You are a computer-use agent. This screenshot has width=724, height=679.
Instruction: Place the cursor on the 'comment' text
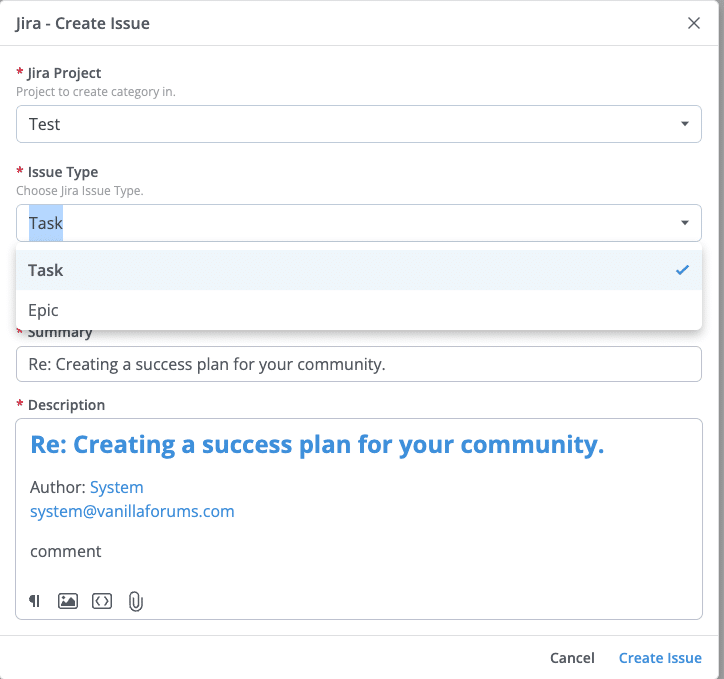pos(66,551)
